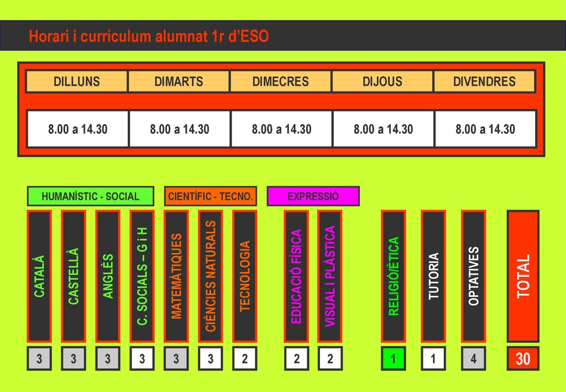
Task: Click the hours box 4 below OPTATIVES
Action: click(474, 358)
